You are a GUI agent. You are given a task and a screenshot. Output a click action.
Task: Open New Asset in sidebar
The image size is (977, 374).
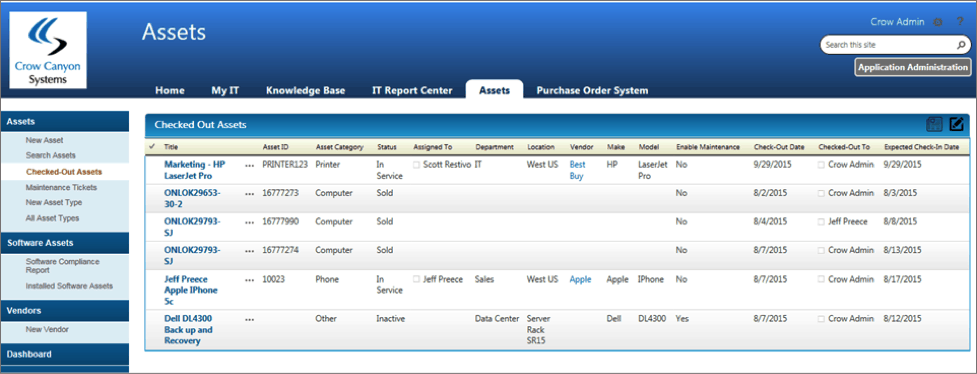(x=44, y=140)
